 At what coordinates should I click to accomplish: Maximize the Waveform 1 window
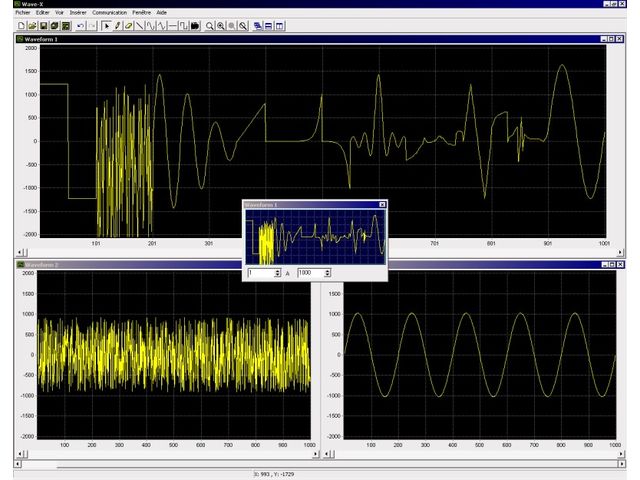coord(611,39)
